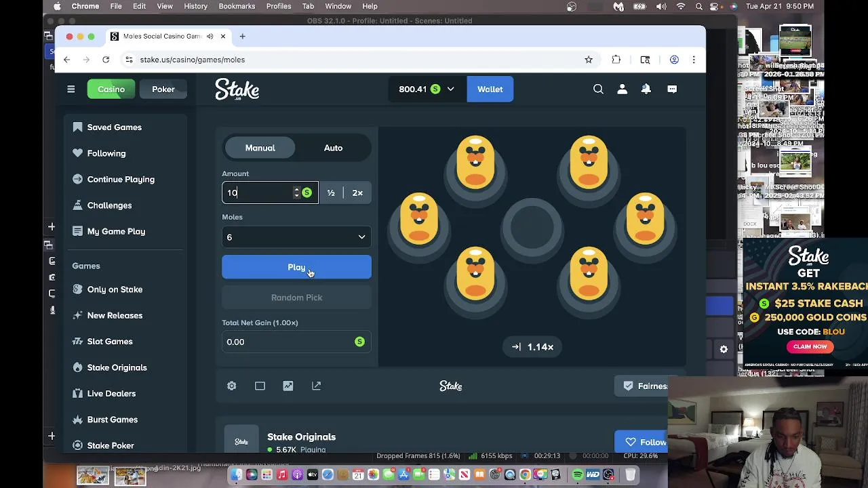Viewport: 868px width, 488px height.
Task: Click the Wallet button
Action: click(x=490, y=89)
